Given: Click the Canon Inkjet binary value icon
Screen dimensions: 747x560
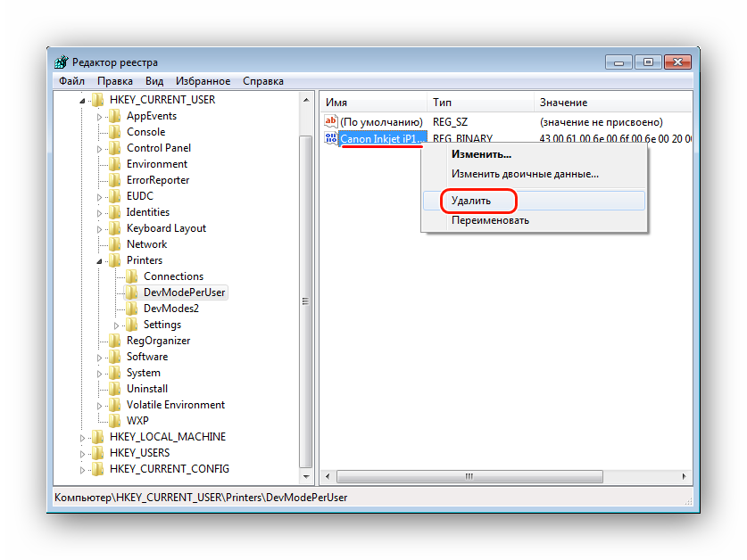Looking at the screenshot, I should coord(331,138).
